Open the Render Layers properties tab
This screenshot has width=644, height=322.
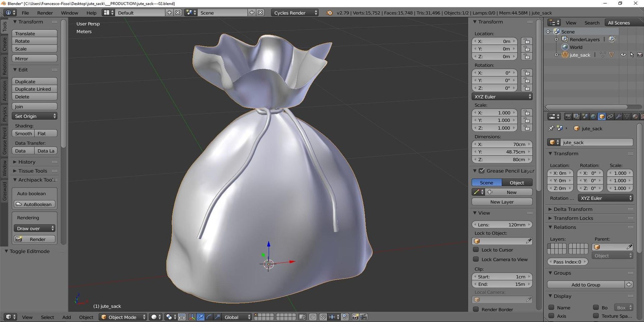[577, 116]
